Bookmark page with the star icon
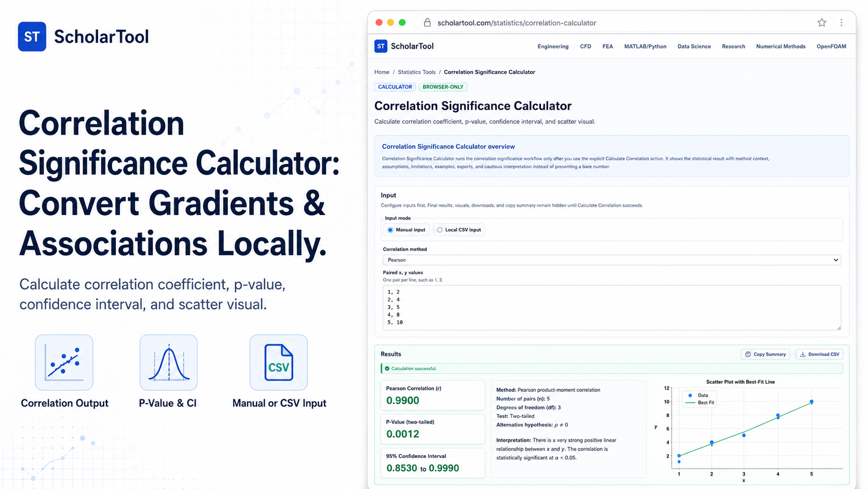Image resolution: width=868 pixels, height=489 pixels. 821,22
